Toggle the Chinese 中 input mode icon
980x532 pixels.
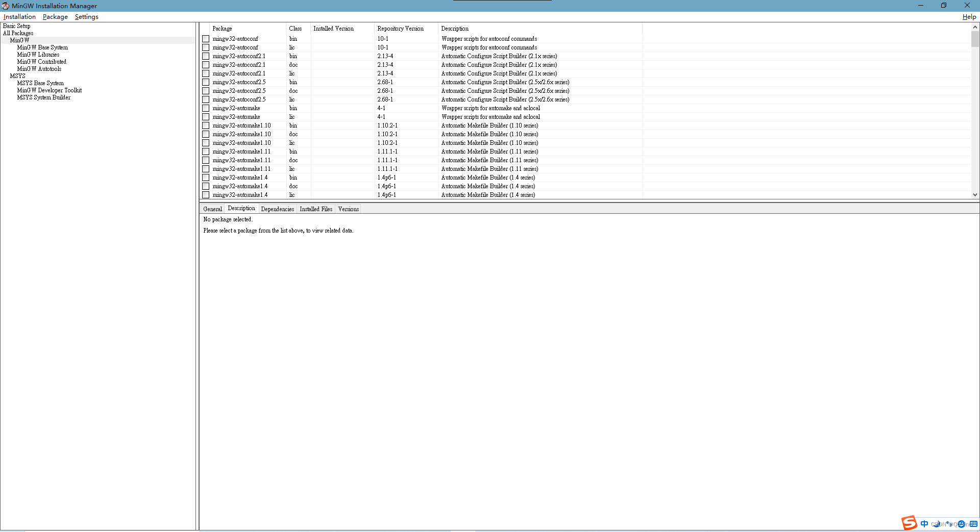(924, 524)
